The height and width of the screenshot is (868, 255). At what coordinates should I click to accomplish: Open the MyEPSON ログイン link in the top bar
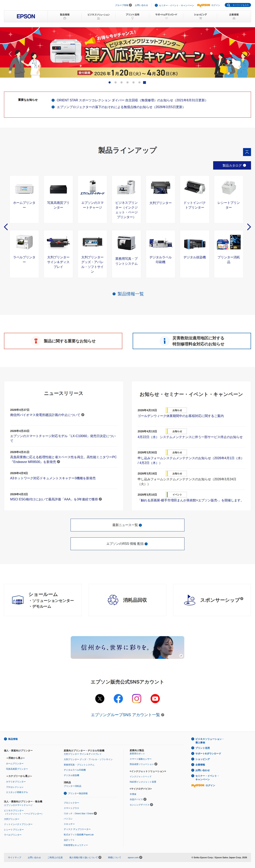208,5
